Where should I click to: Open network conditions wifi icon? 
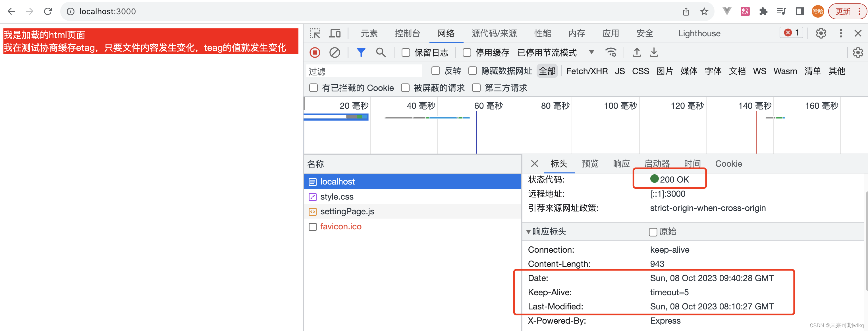611,53
